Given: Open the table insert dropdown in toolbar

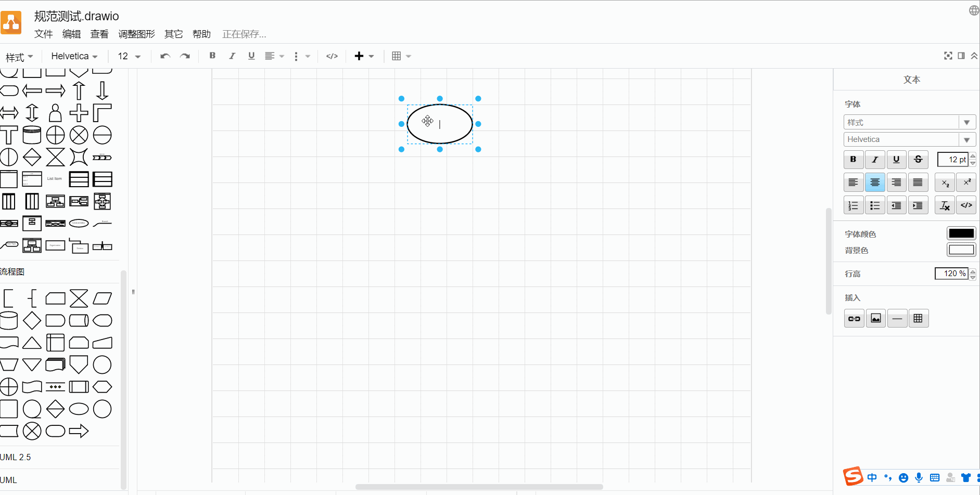Looking at the screenshot, I should click(x=401, y=56).
